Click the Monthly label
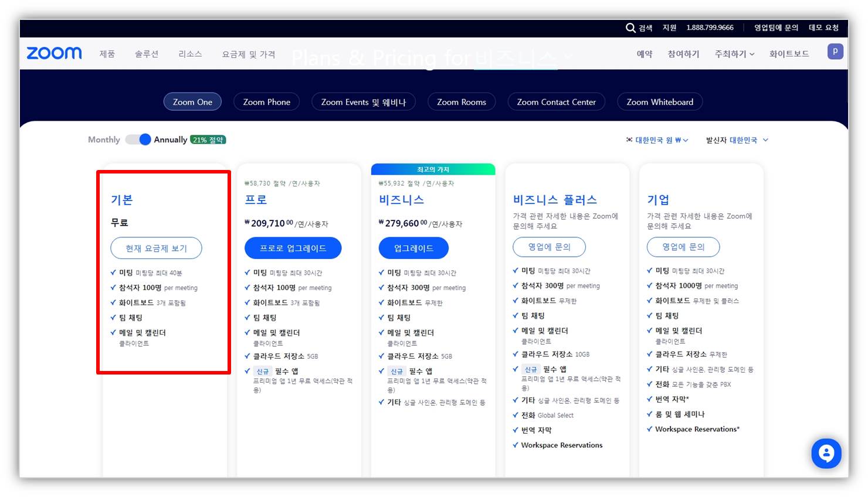868x497 pixels. [104, 139]
